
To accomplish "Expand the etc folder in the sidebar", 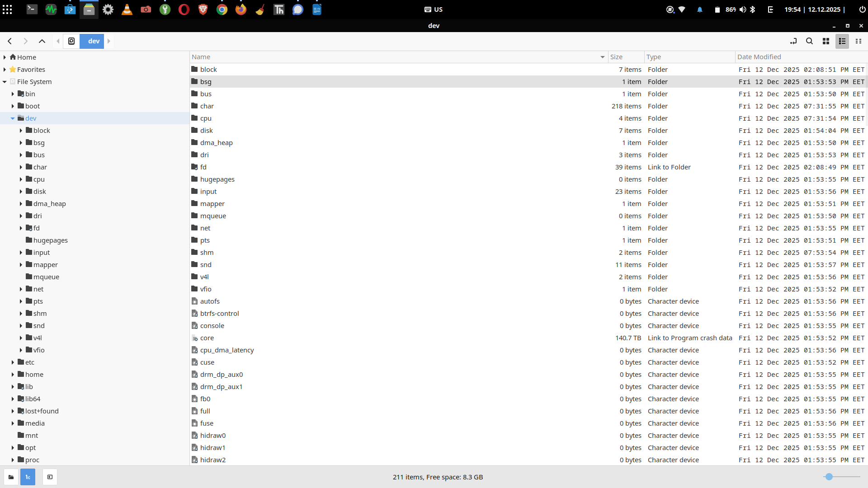I will point(13,362).
